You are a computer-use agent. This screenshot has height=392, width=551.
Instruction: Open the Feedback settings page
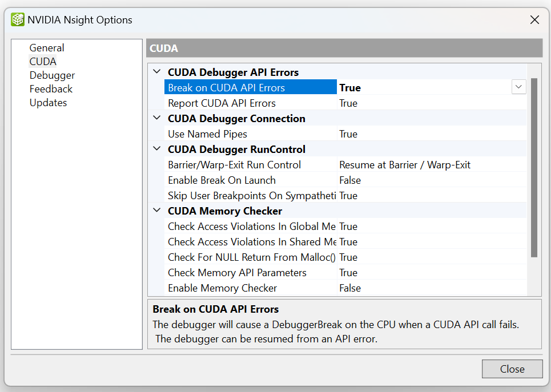coord(51,88)
